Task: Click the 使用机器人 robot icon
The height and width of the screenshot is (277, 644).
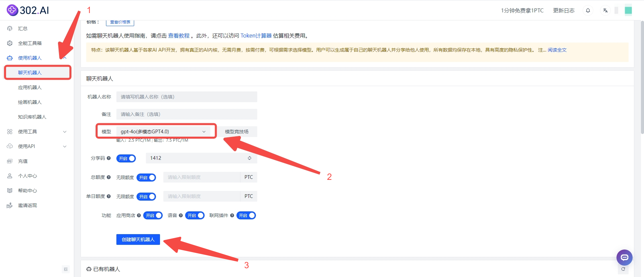Action: click(x=10, y=58)
